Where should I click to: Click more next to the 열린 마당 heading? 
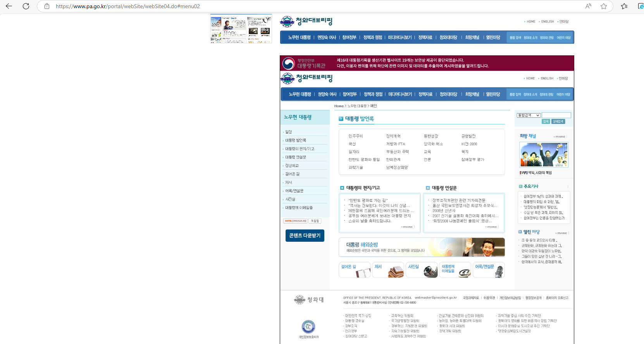tap(561, 233)
